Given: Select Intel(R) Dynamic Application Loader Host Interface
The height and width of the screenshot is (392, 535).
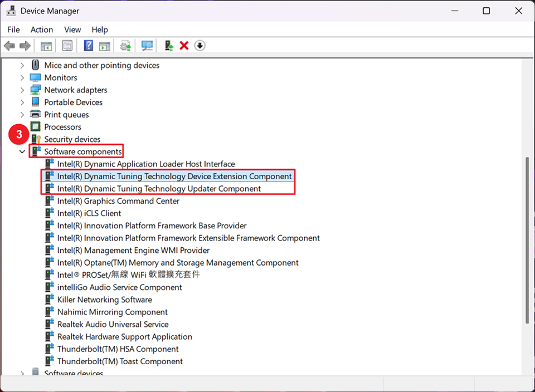Looking at the screenshot, I should 146,164.
